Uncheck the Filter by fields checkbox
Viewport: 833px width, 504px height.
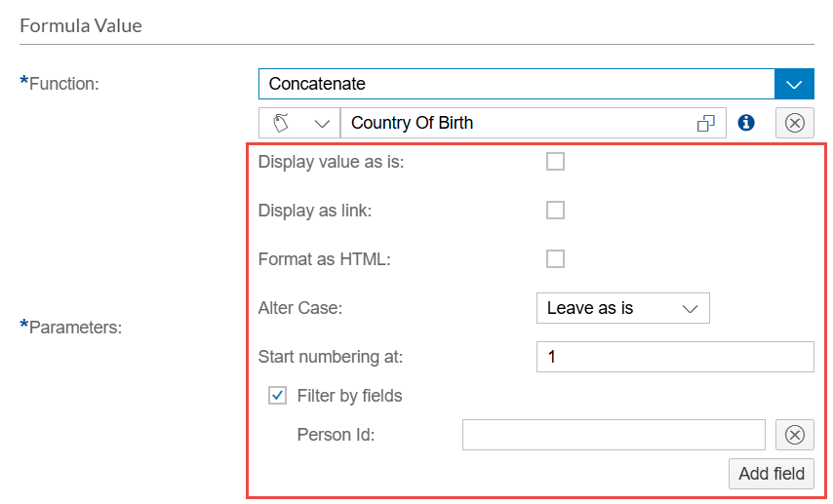(x=278, y=396)
